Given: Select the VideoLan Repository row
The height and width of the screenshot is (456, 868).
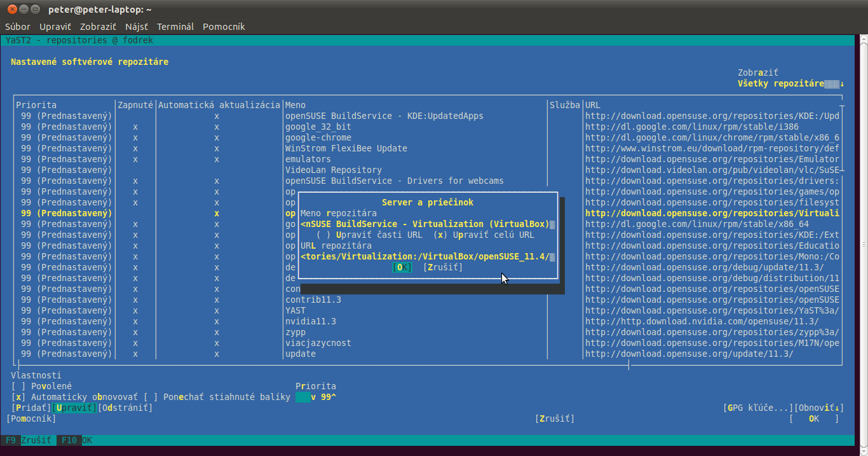Looking at the screenshot, I should coord(428,170).
